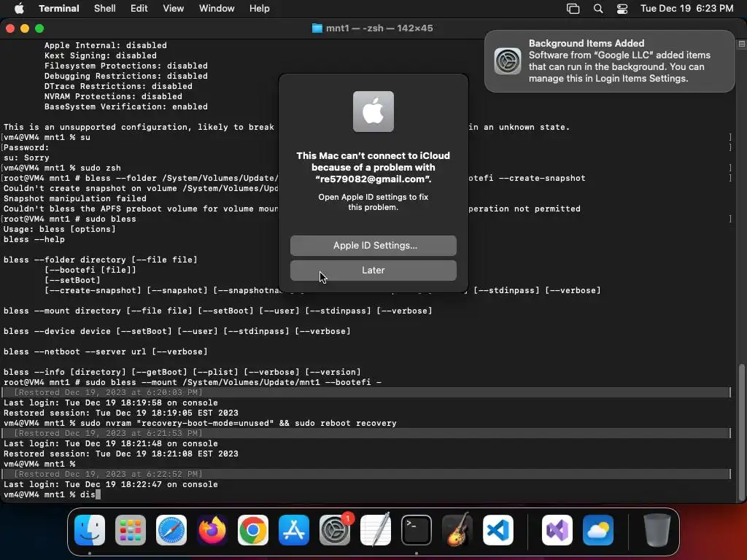
Task: Launch Visual Studio Code from the Dock
Action: pyautogui.click(x=498, y=530)
